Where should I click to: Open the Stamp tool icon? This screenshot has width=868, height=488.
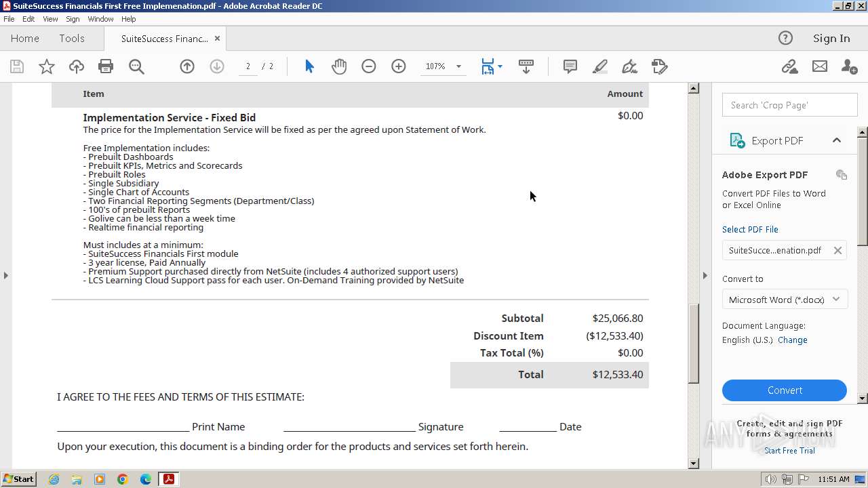click(659, 66)
